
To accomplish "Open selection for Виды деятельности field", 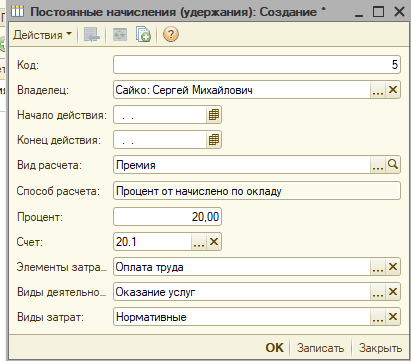I will pos(378,292).
